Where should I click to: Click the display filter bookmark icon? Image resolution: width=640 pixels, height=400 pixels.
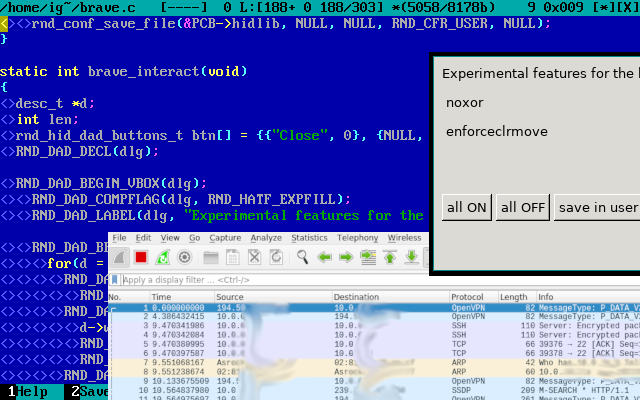point(114,280)
